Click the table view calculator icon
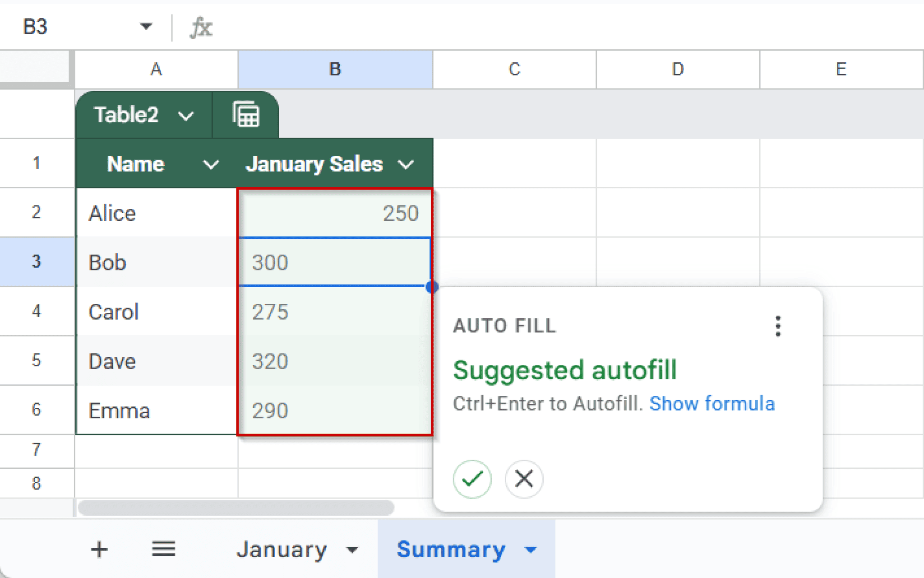The height and width of the screenshot is (578, 924). pos(246,115)
